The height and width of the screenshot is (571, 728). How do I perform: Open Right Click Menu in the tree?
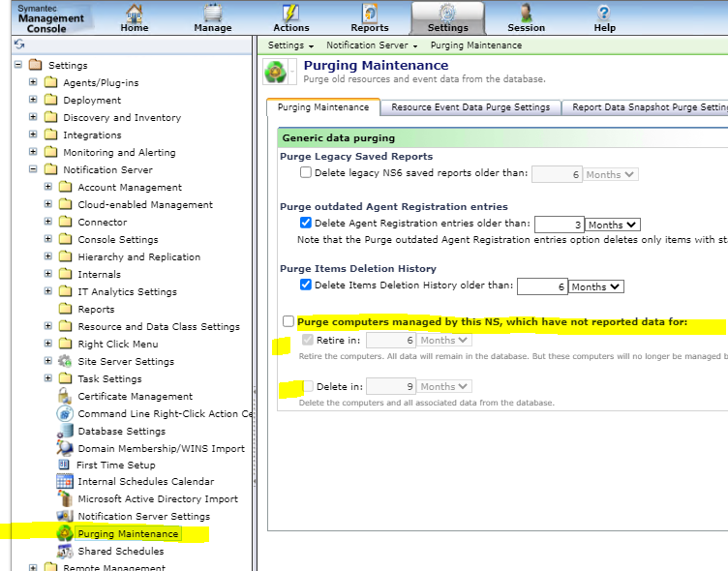118,344
